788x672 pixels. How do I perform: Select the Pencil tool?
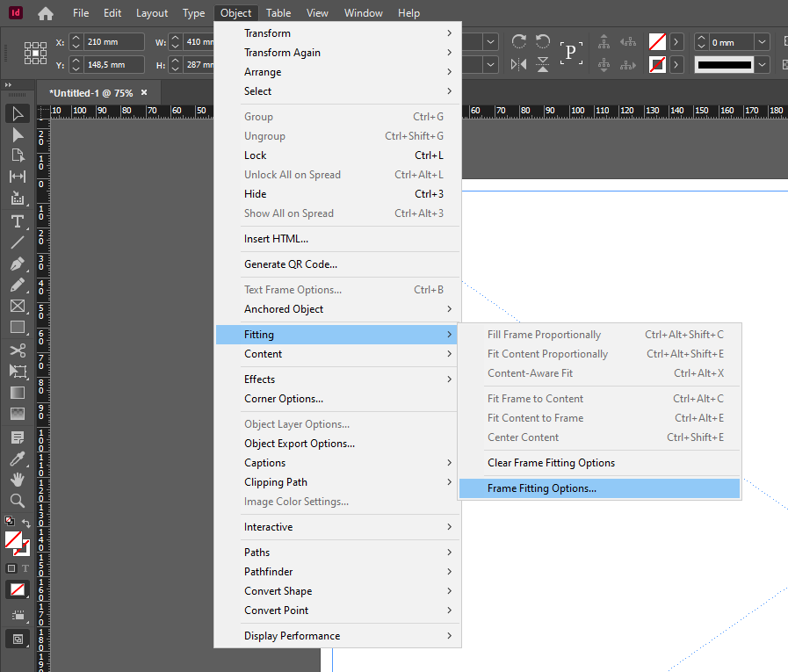(18, 285)
